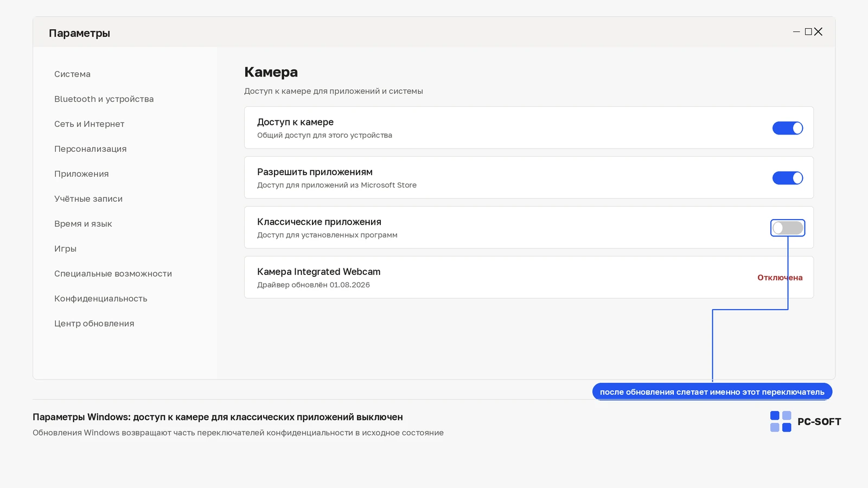Click 'Общий доступ для этого устройства' text
Screen dimensions: 868x488
tap(324, 135)
